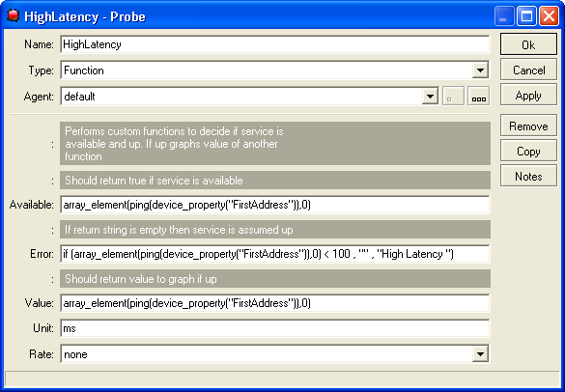Image resolution: width=565 pixels, height=392 pixels.
Task: Click 'Should return true if service is available'
Action: (275, 181)
